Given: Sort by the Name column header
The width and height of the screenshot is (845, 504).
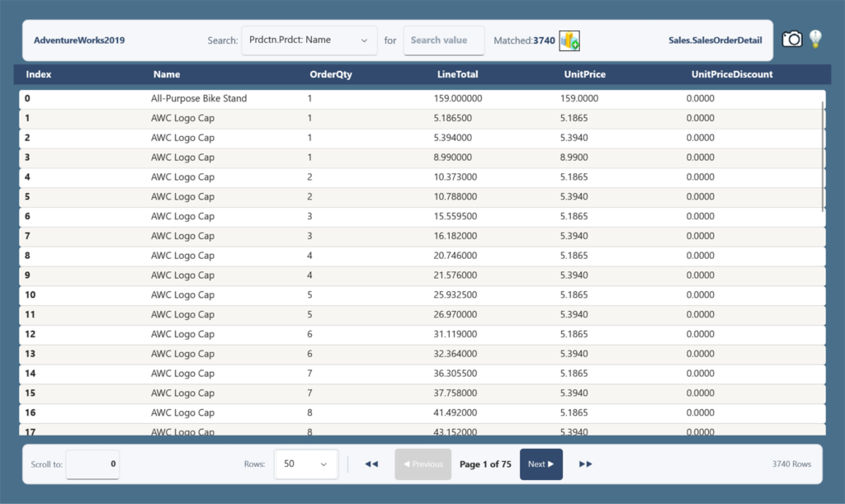Looking at the screenshot, I should 167,74.
